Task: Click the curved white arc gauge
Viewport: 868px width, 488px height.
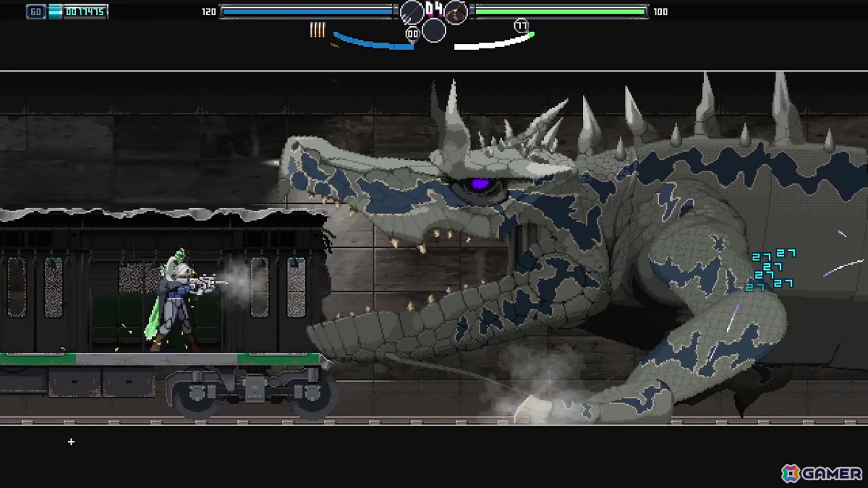Action: 494,41
